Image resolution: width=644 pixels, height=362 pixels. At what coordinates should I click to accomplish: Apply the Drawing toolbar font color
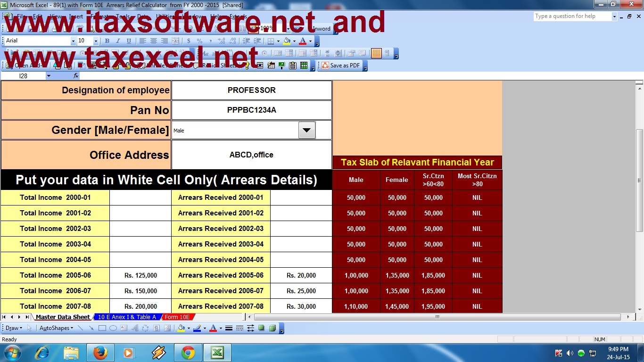[x=213, y=328]
